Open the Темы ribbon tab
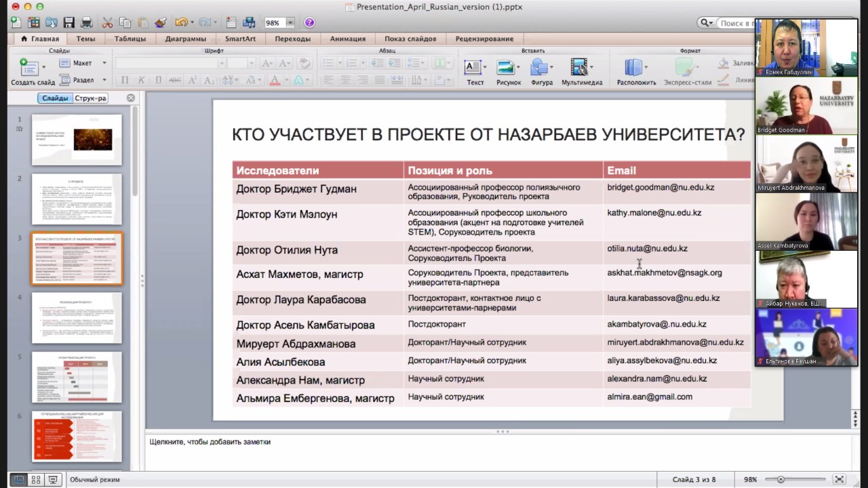Viewport: 868px width, 488px height. click(x=85, y=39)
